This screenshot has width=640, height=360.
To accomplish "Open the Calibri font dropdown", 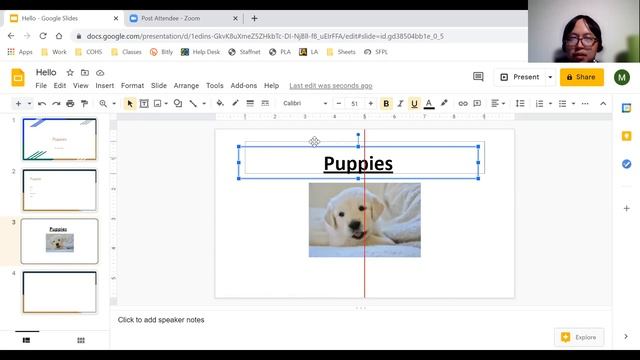I will tap(305, 103).
